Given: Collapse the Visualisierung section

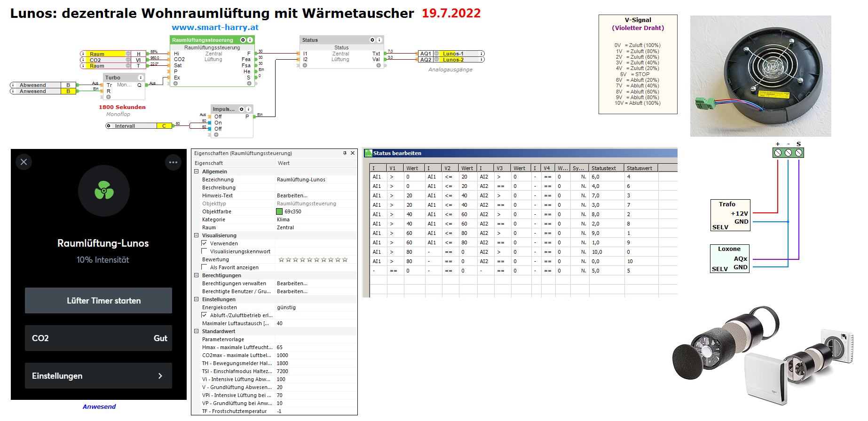Looking at the screenshot, I should coord(197,235).
